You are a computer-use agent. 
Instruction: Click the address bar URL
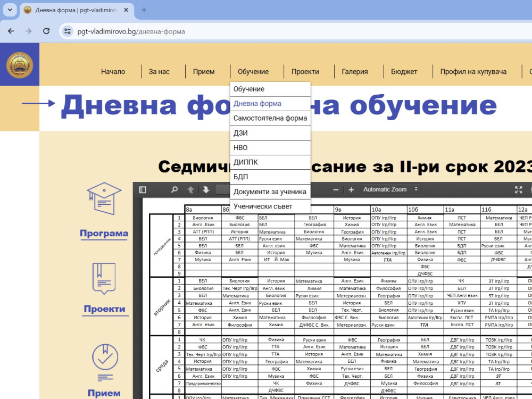click(131, 31)
